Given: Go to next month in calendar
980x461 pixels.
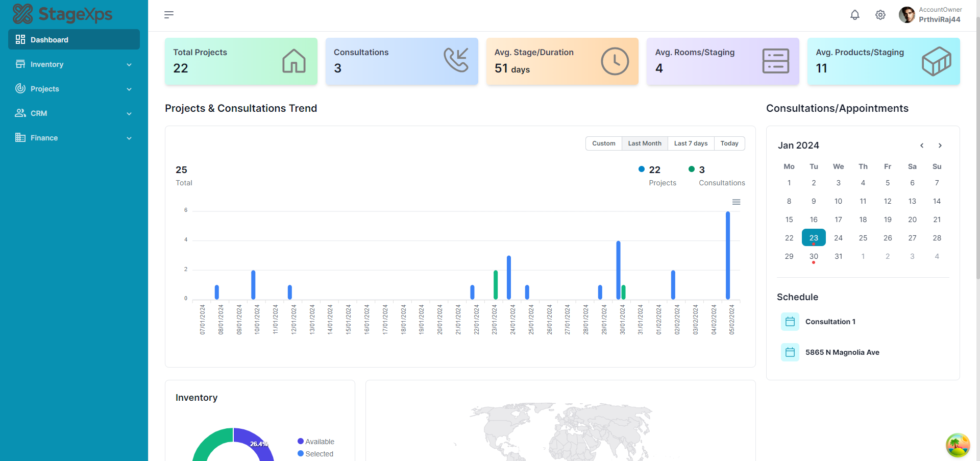Looking at the screenshot, I should [940, 145].
